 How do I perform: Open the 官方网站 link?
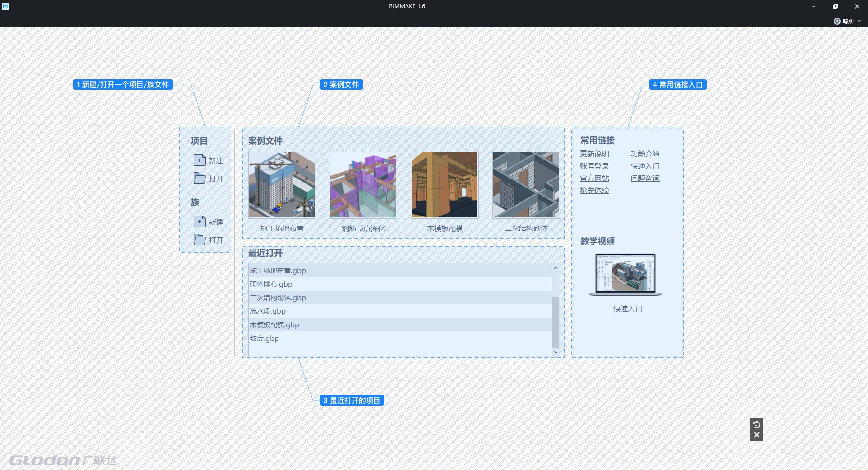point(594,179)
